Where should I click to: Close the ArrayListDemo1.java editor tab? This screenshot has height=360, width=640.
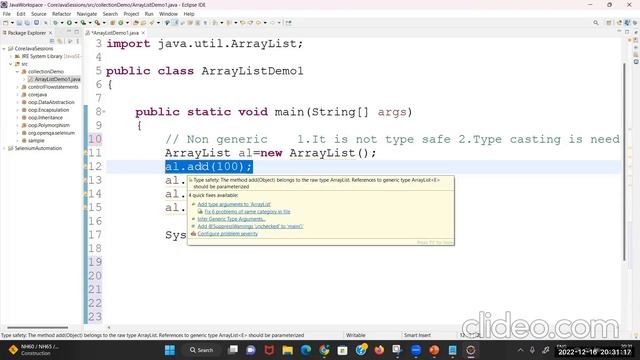click(x=143, y=33)
